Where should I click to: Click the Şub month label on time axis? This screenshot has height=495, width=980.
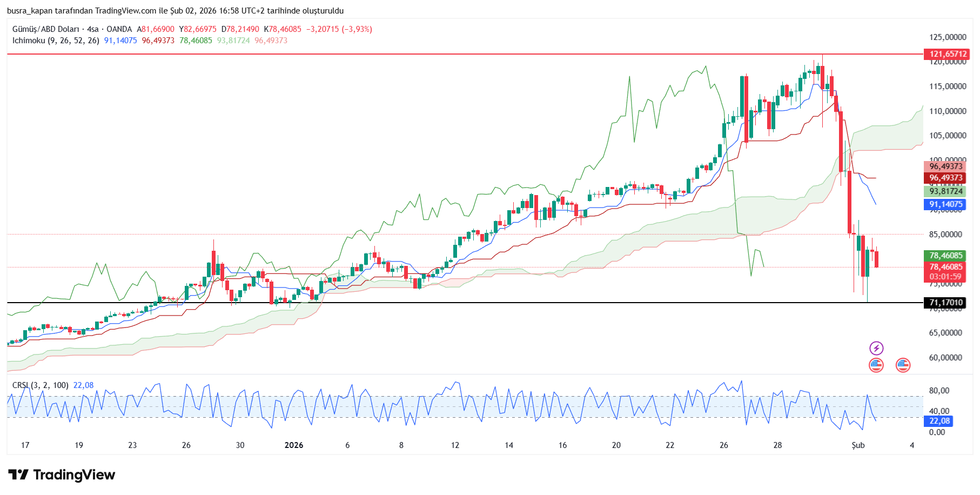[858, 445]
